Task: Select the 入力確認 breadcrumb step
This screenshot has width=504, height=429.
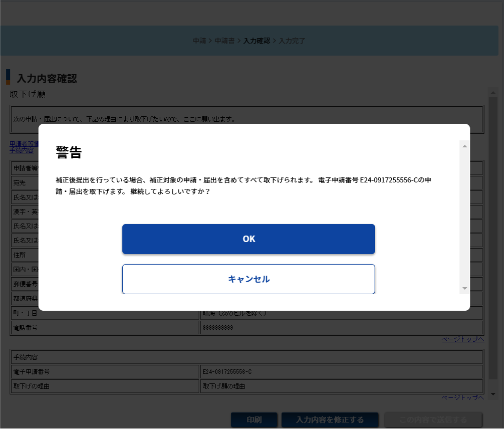Action: pos(257,41)
